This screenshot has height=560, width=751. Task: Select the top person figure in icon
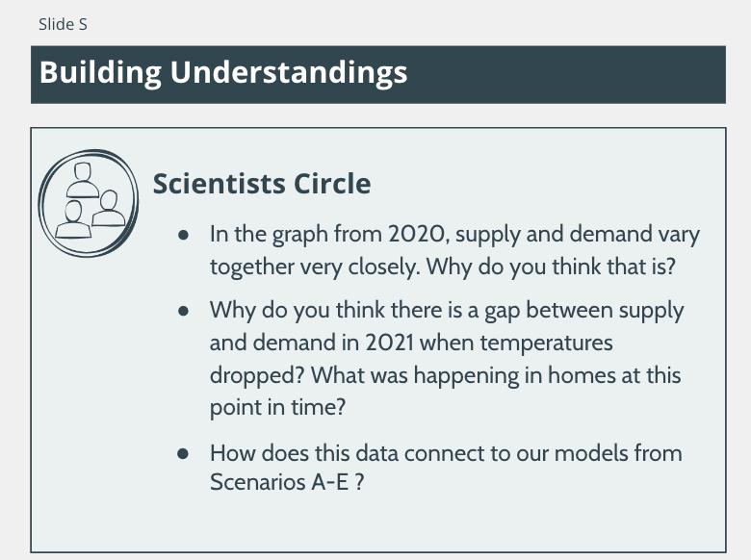(x=83, y=180)
